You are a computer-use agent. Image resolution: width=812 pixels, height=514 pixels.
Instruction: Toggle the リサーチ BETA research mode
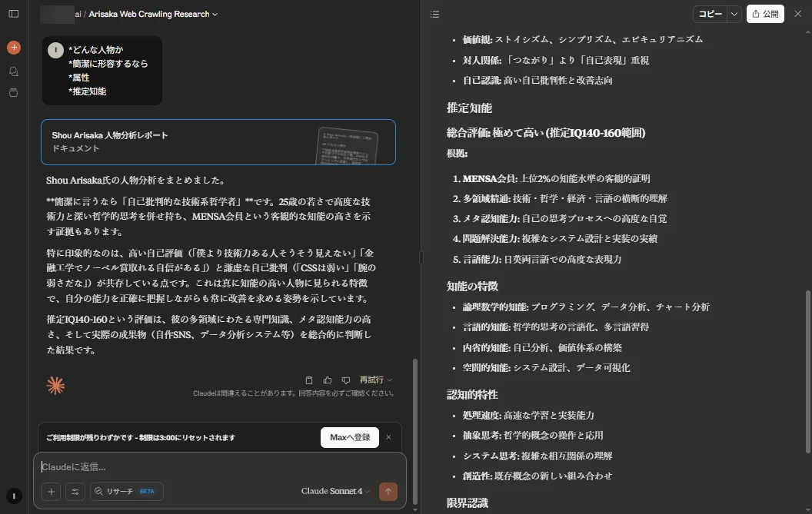[126, 492]
